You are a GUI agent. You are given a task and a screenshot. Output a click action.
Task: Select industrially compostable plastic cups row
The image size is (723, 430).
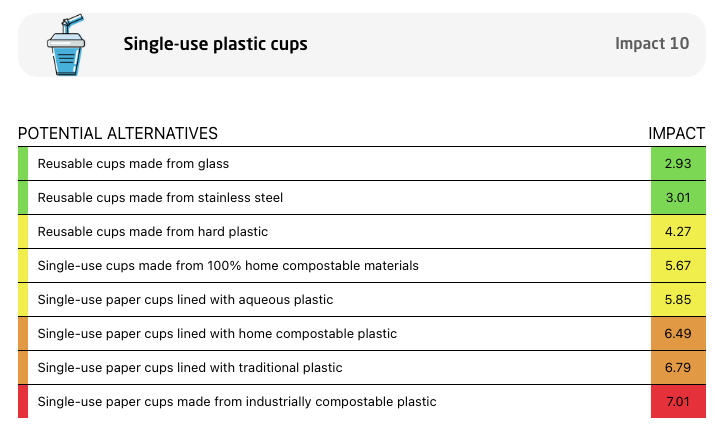(362, 402)
